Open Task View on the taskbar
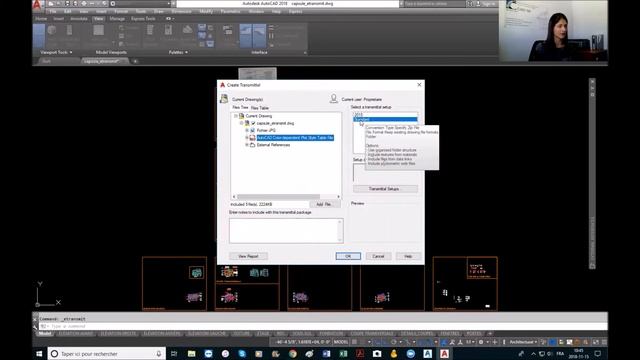640x360 pixels. pyautogui.click(x=174, y=353)
